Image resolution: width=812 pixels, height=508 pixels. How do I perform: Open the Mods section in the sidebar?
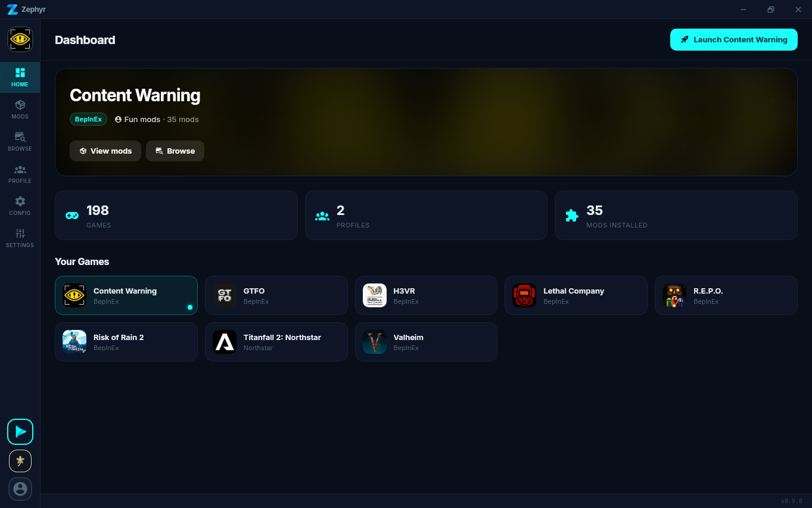coord(20,109)
